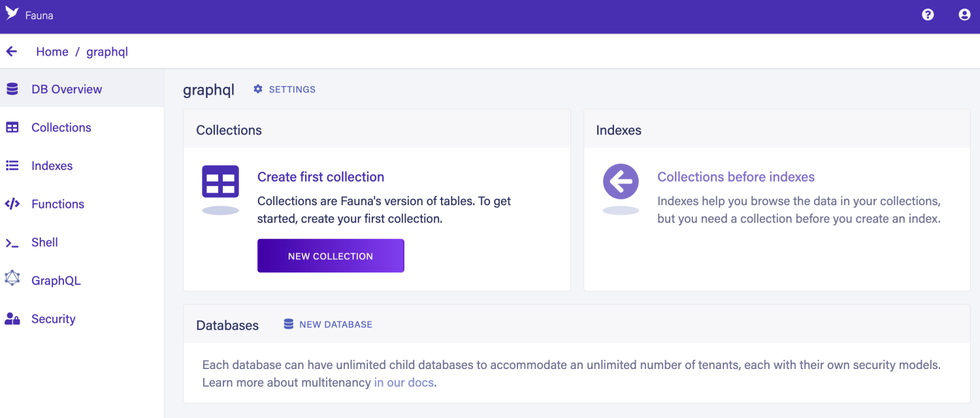Click the settings gear icon beside graphql
Image resolution: width=980 pixels, height=418 pixels.
pyautogui.click(x=258, y=89)
